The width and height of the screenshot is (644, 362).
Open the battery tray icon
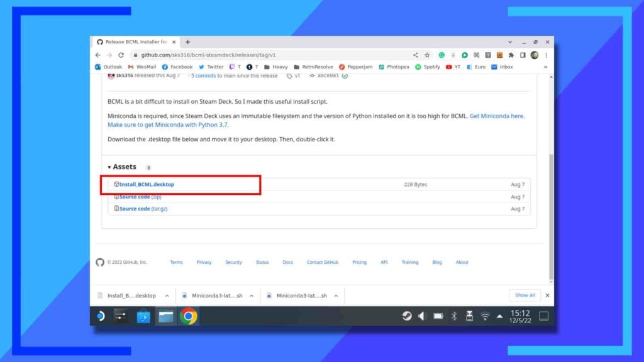click(438, 316)
